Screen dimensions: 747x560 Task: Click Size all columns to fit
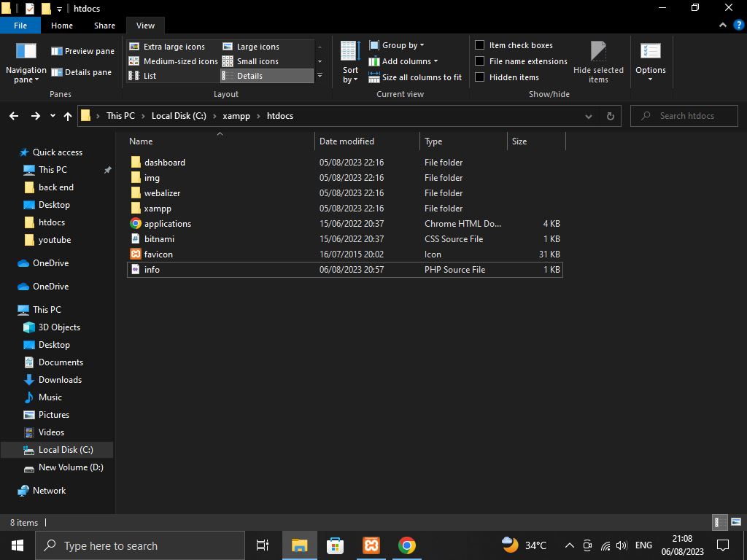coord(415,77)
